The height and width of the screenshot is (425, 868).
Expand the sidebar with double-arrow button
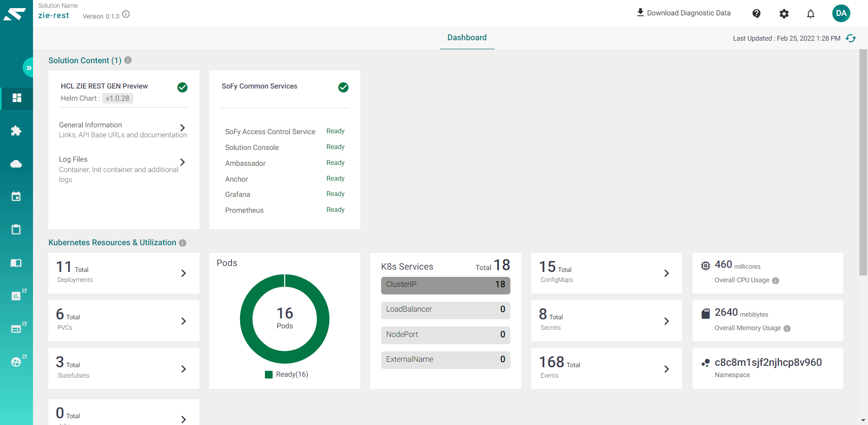tap(28, 68)
